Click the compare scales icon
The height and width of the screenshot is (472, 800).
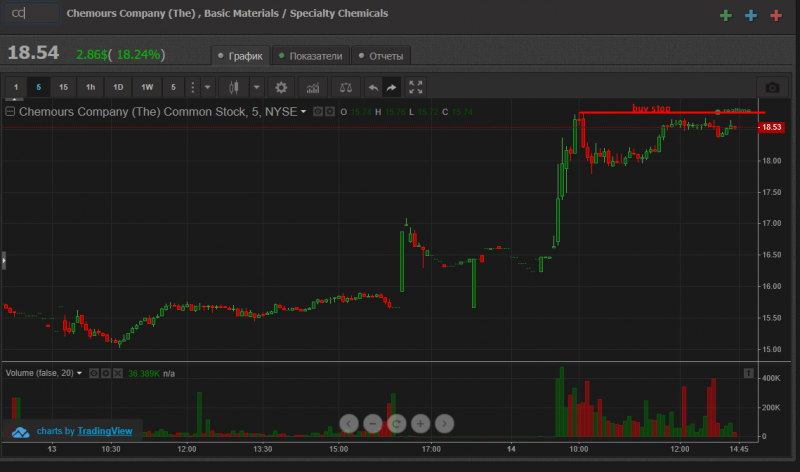tap(345, 87)
